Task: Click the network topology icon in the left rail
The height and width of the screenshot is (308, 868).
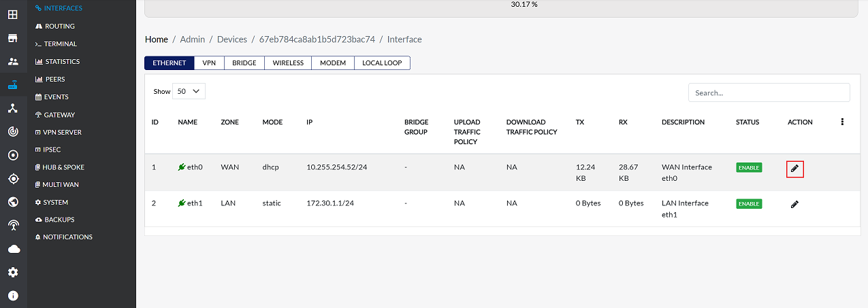Action: coord(13,109)
